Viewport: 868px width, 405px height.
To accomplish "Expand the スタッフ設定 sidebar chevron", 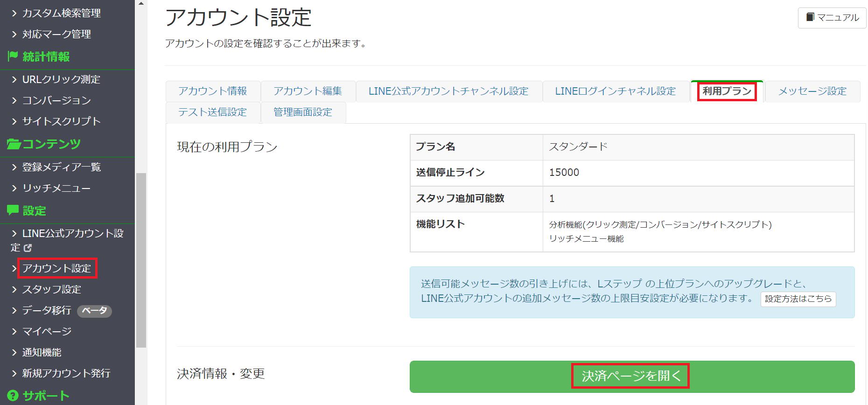I will [14, 289].
